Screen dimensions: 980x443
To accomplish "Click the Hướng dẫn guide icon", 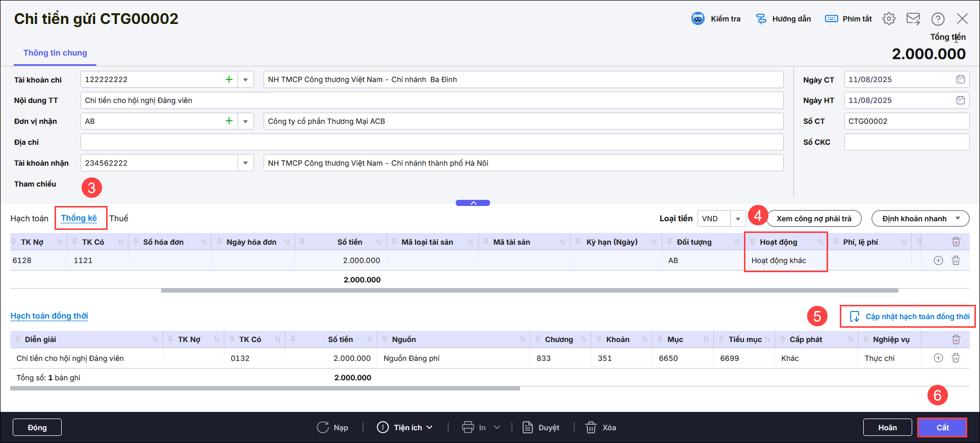I will pos(761,19).
